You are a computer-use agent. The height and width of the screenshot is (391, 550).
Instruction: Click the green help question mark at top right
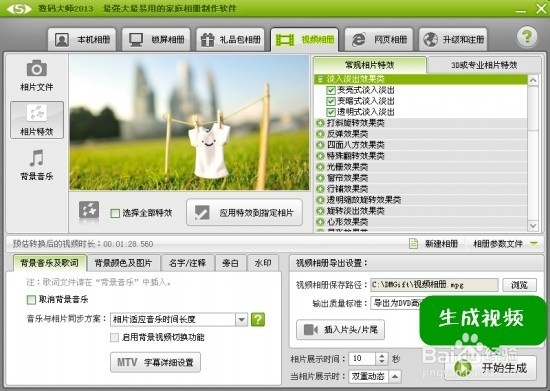[x=527, y=36]
